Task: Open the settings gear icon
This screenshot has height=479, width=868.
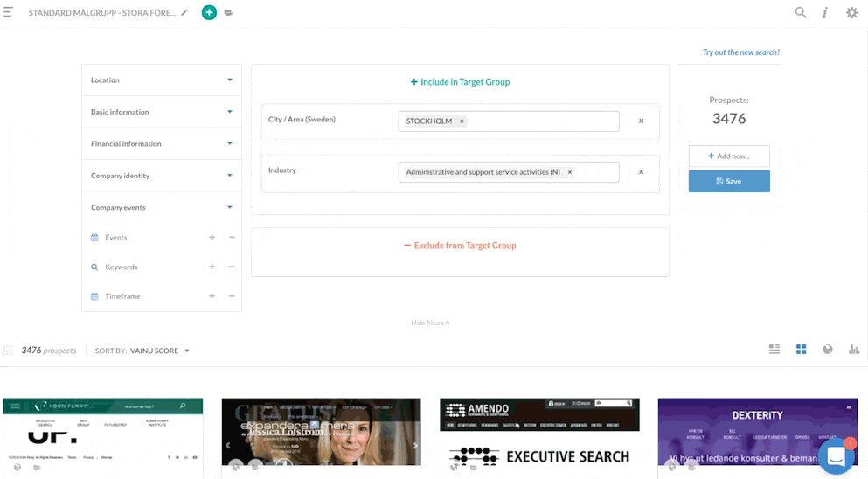Action: pos(851,13)
